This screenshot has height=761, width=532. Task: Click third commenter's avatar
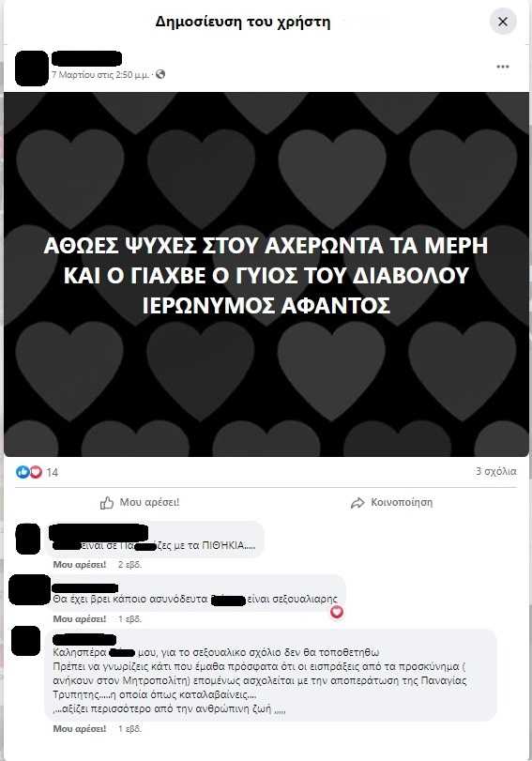coord(25,641)
